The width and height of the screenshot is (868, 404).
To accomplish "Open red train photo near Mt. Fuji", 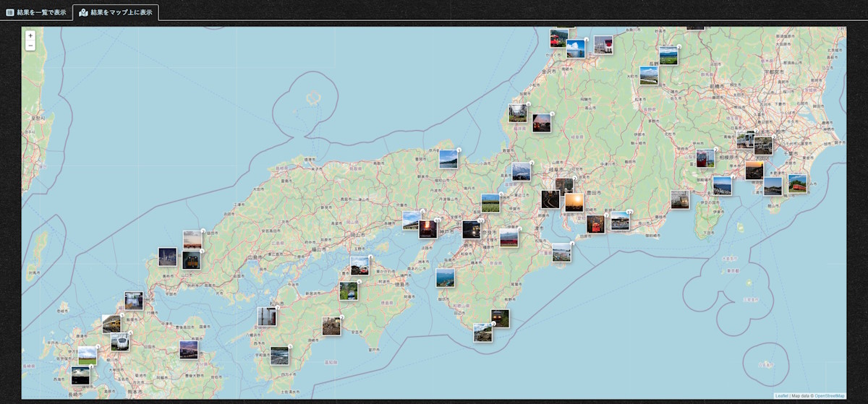I will pyautogui.click(x=705, y=158).
